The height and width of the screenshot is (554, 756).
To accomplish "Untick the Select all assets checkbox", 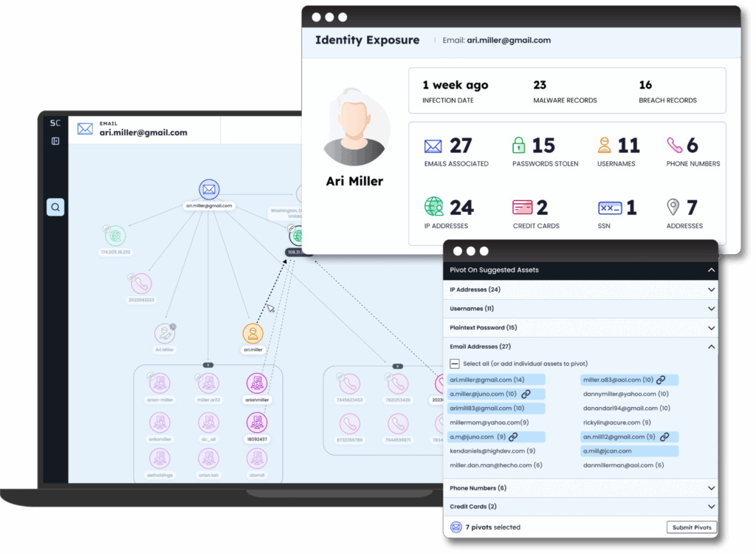I will tap(454, 363).
